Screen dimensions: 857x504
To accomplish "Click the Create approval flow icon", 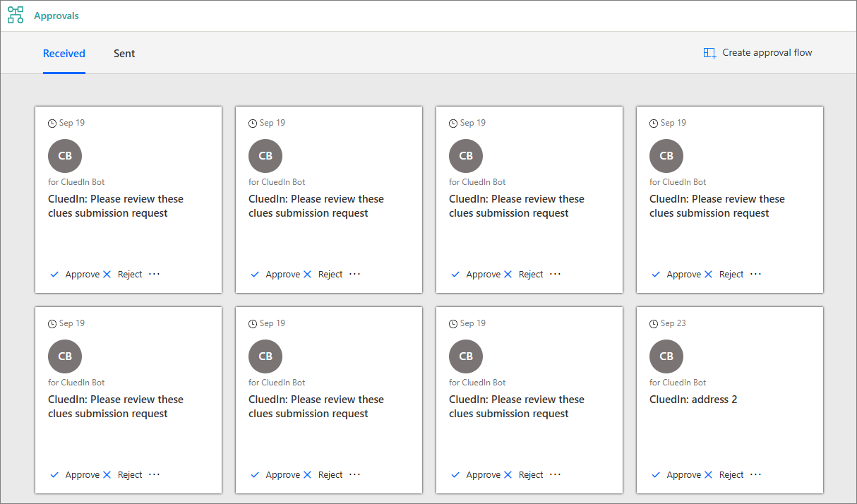I will (709, 53).
